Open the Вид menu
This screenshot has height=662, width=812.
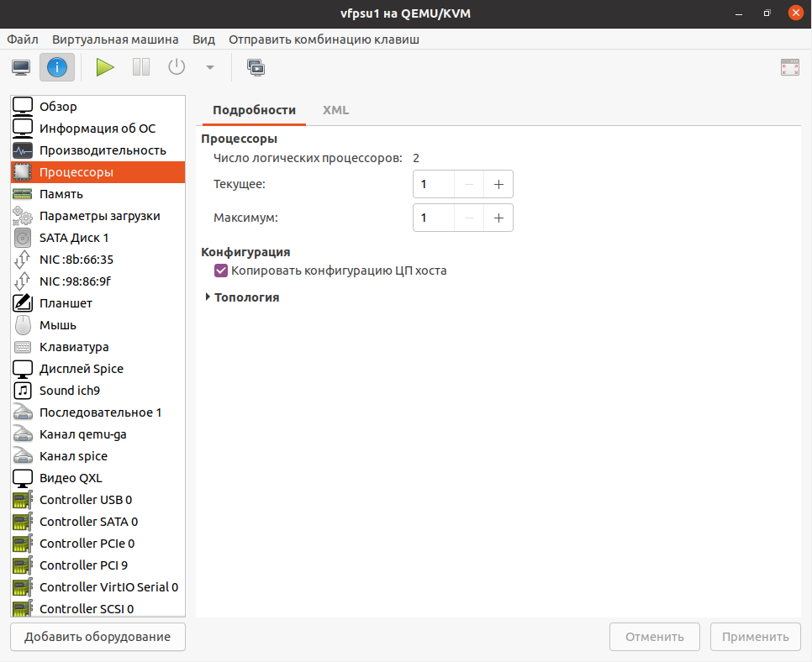pos(204,39)
